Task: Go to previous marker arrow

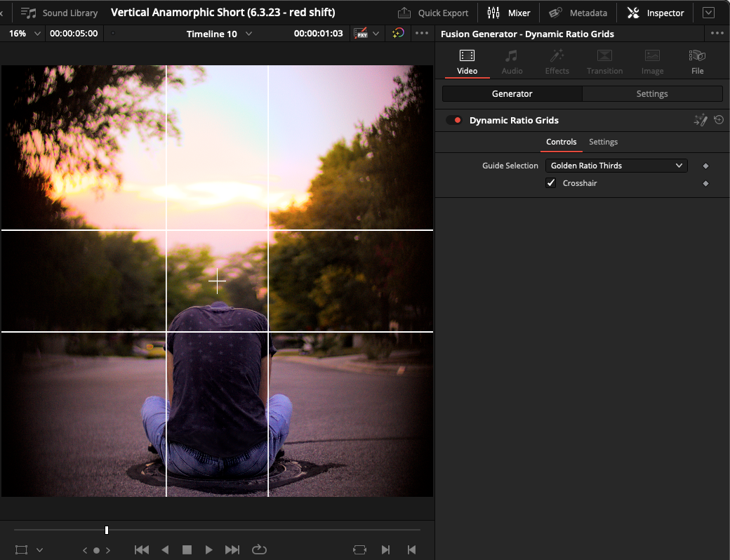Action: tap(85, 550)
